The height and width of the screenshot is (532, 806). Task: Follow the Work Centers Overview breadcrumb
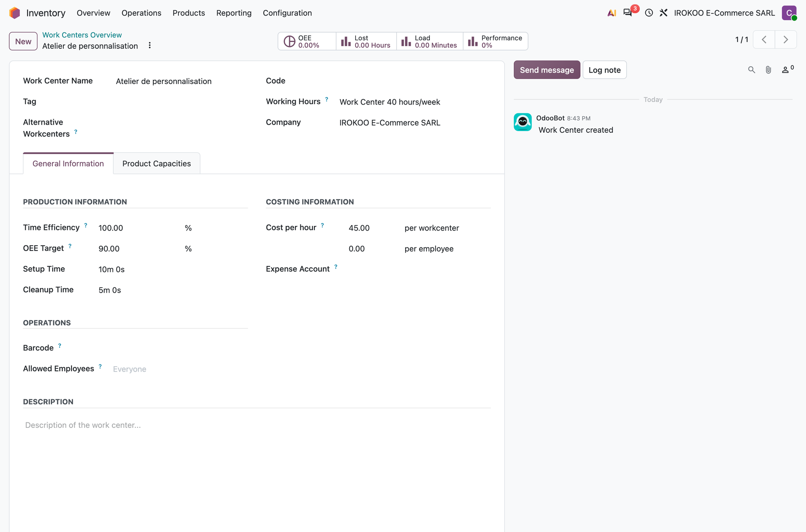[82, 35]
